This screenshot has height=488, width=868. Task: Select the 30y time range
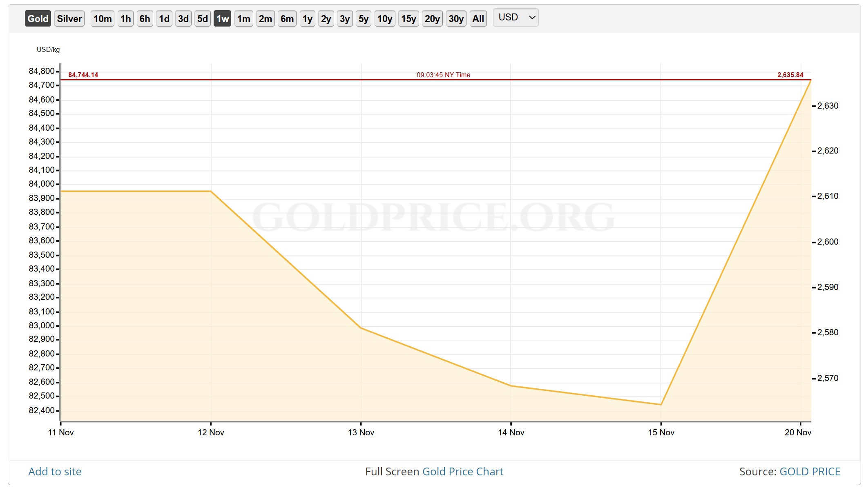click(456, 19)
